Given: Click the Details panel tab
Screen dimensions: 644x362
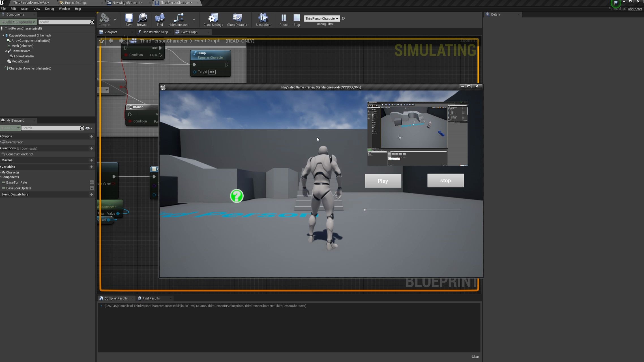Looking at the screenshot, I should pos(496,14).
